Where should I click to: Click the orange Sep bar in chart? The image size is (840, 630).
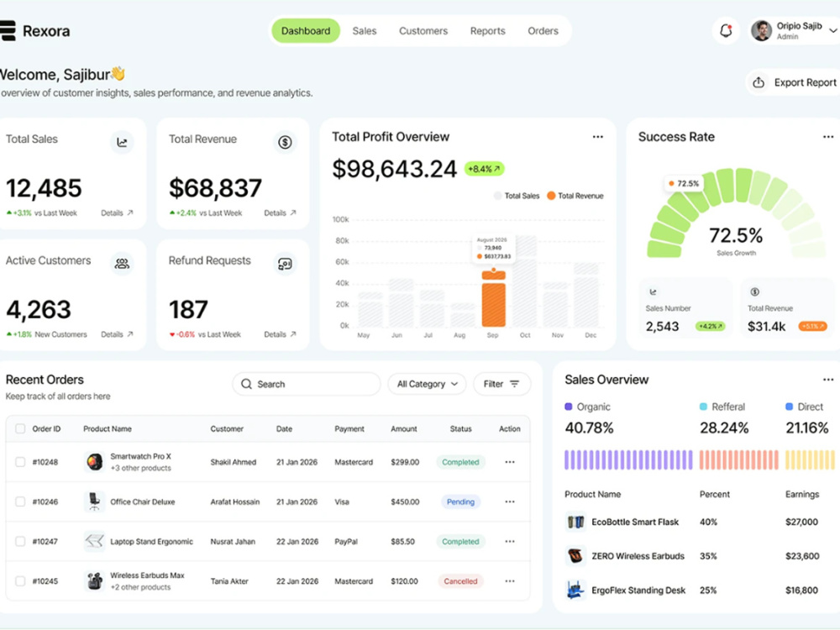493,298
